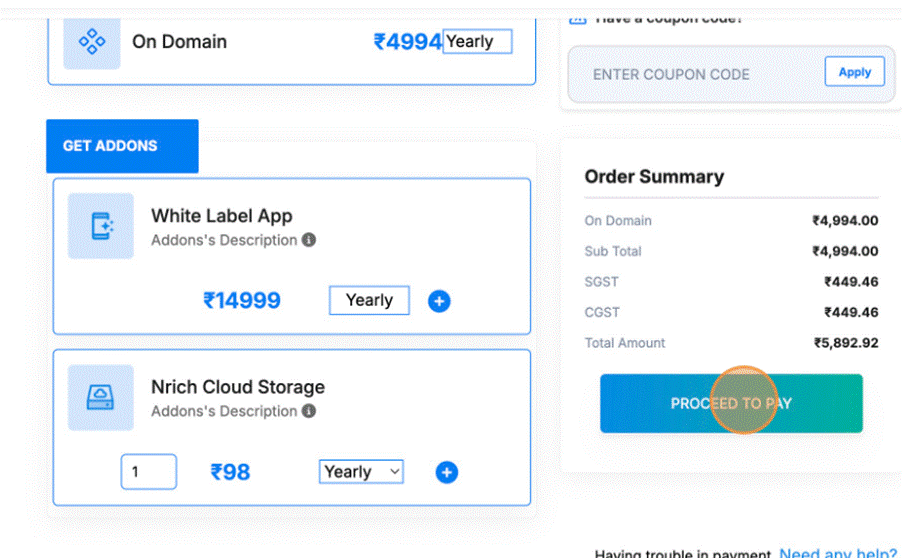Click PROCEED TO PAY button
The image size is (902, 558).
coord(731,404)
